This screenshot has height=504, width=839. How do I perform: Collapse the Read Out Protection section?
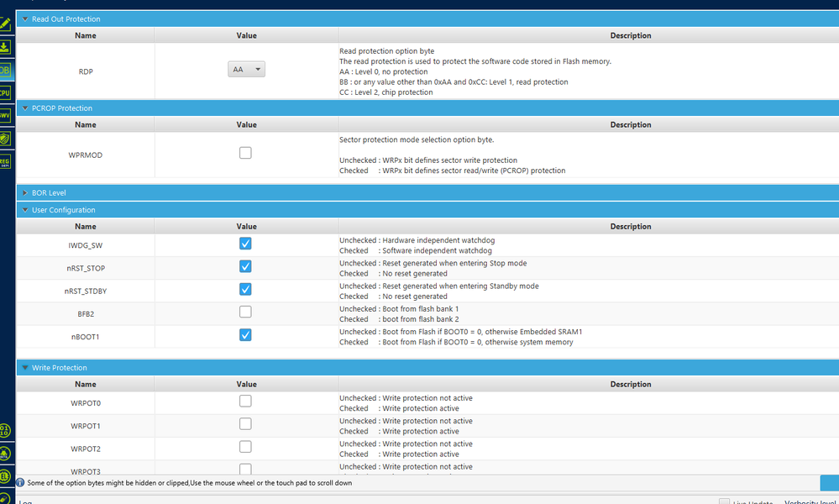click(25, 19)
